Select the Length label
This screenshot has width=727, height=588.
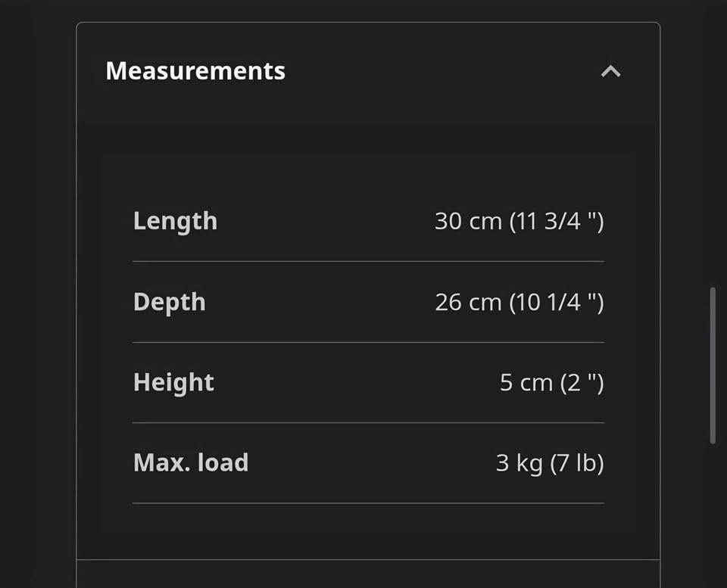pos(175,221)
